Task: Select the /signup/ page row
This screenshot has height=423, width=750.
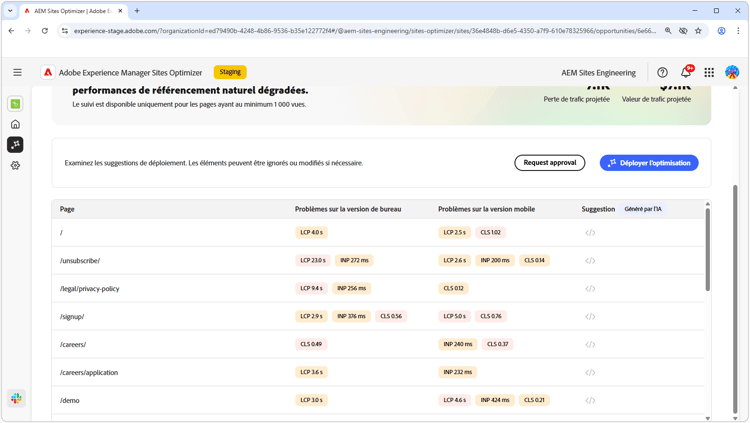Action: point(378,316)
